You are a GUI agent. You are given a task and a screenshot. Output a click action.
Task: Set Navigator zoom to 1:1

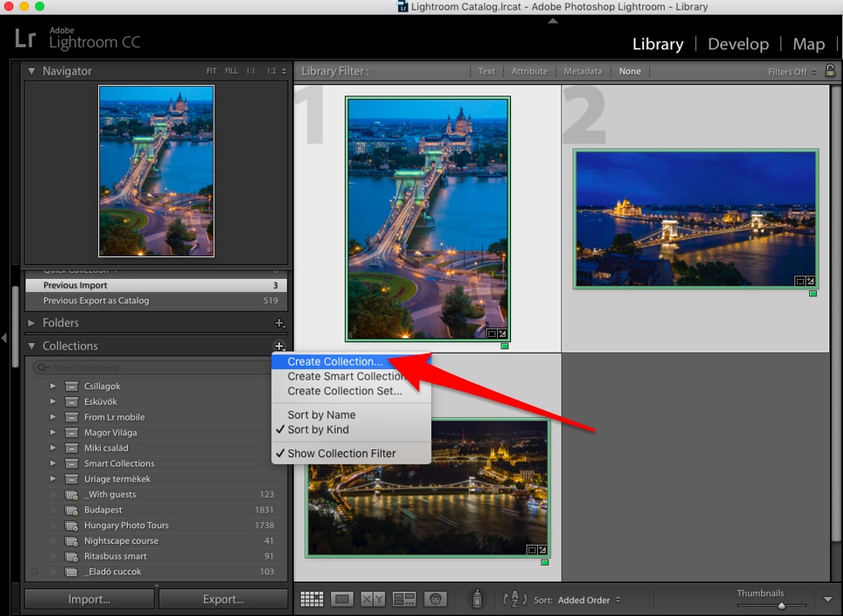[250, 71]
